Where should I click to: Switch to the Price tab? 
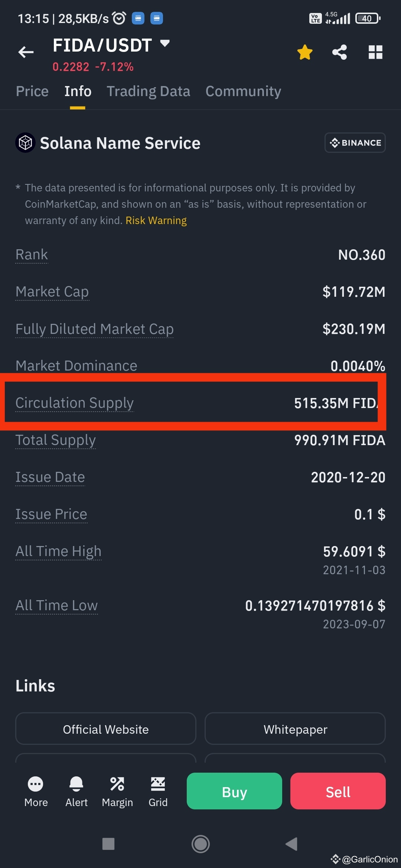(32, 91)
